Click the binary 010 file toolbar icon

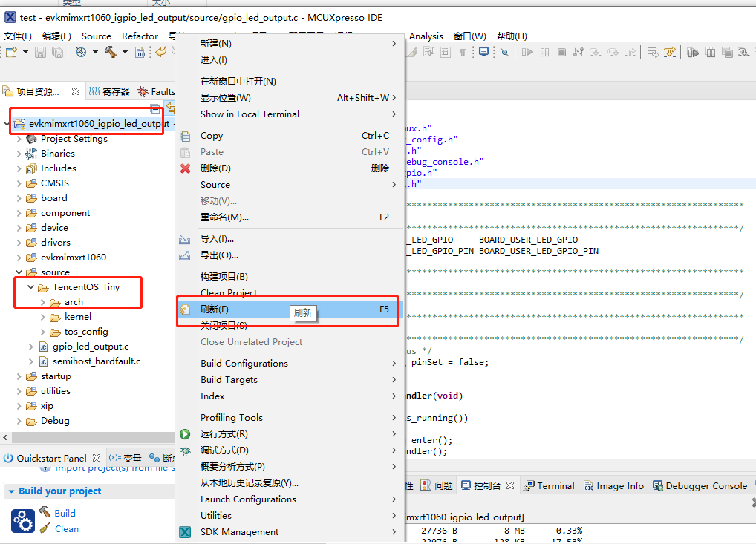click(x=140, y=52)
